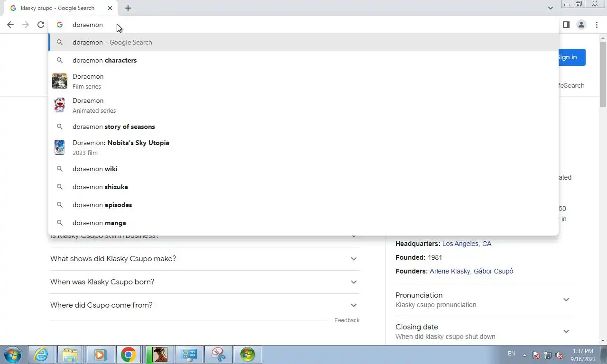
Task: Open Internet Explorer from the taskbar
Action: [41, 355]
